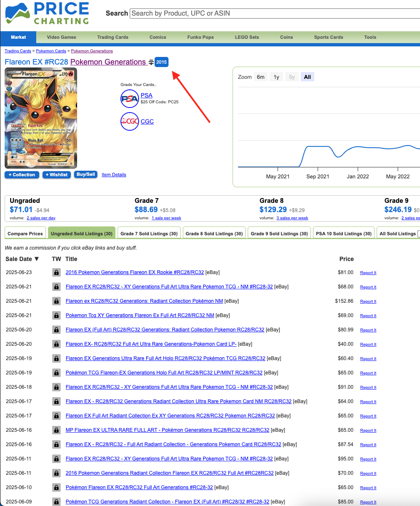Open the Tools menu
The width and height of the screenshot is (420, 506).
coord(370,37)
